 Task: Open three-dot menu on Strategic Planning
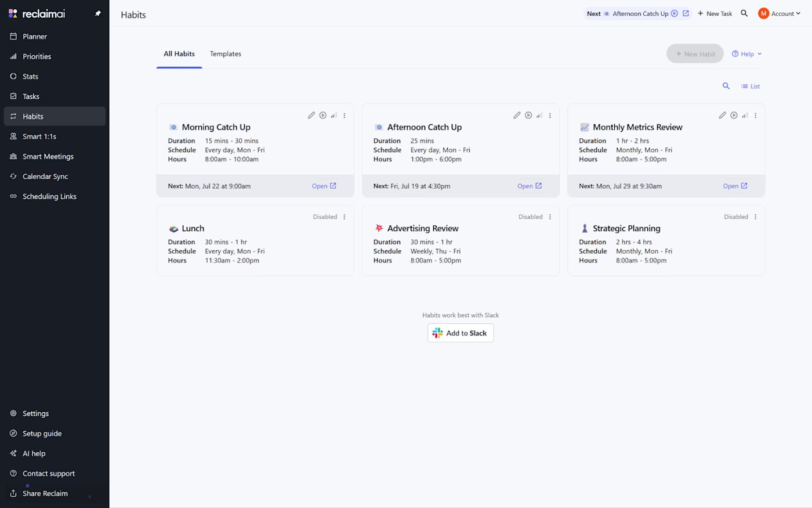pyautogui.click(x=755, y=217)
